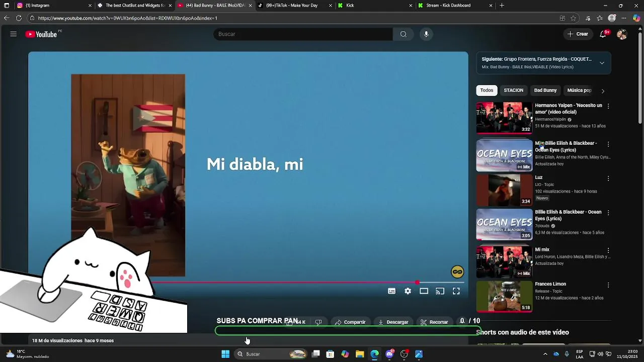
Task: Open the Luz video by LIO
Action: [x=504, y=190]
